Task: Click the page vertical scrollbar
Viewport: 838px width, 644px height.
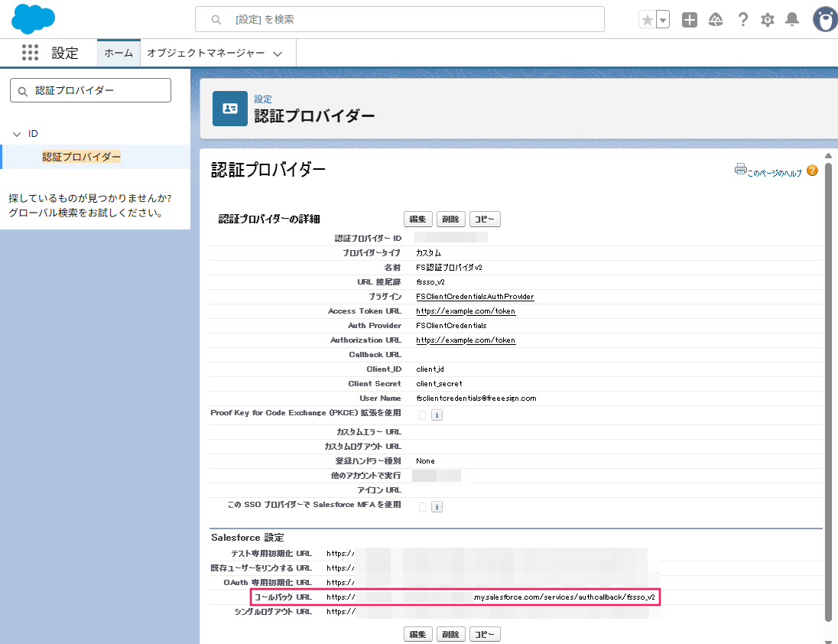Action: tap(828, 392)
